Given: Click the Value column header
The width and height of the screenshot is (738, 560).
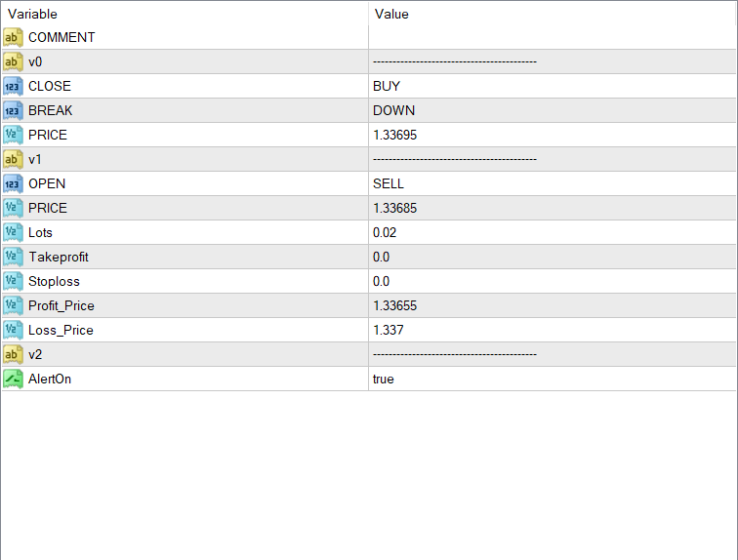Looking at the screenshot, I should coord(391,14).
